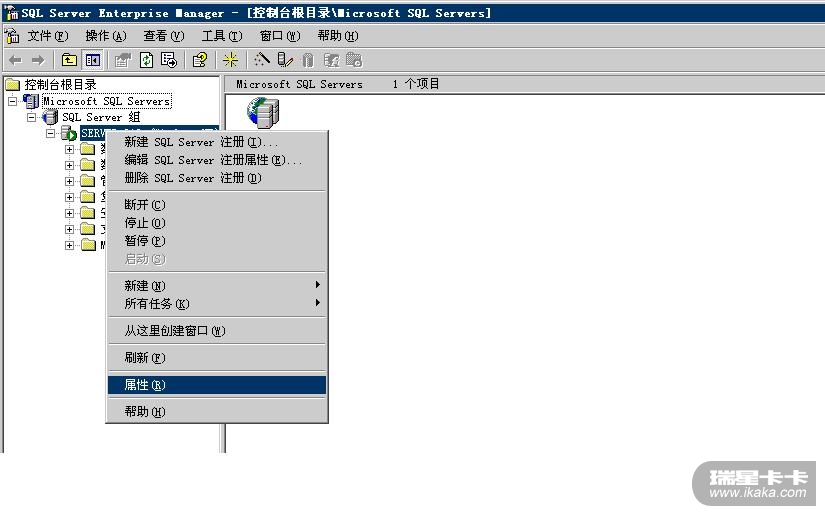Click the folder icon of the M-labeled node
This screenshot has height=512, width=825.
(x=88, y=245)
